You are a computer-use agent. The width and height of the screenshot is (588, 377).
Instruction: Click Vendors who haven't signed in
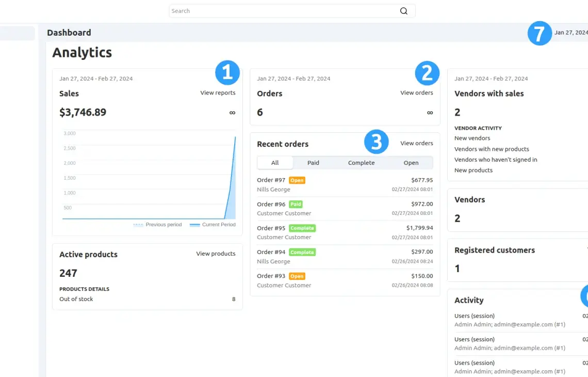[x=496, y=160]
